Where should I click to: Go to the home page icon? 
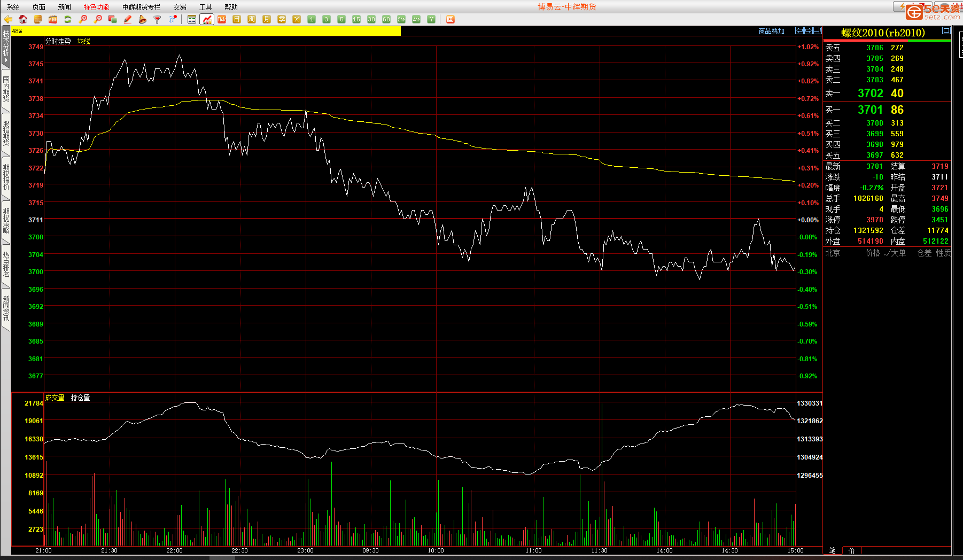[23, 19]
